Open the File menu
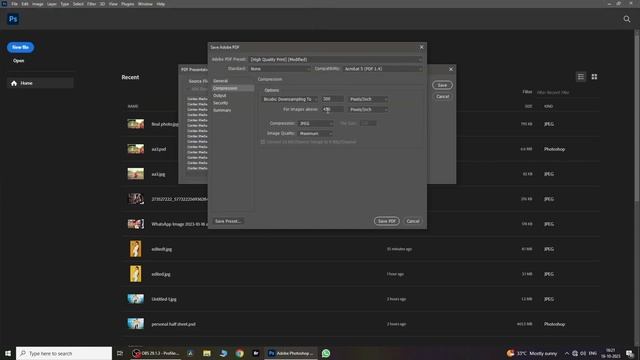 pyautogui.click(x=14, y=4)
